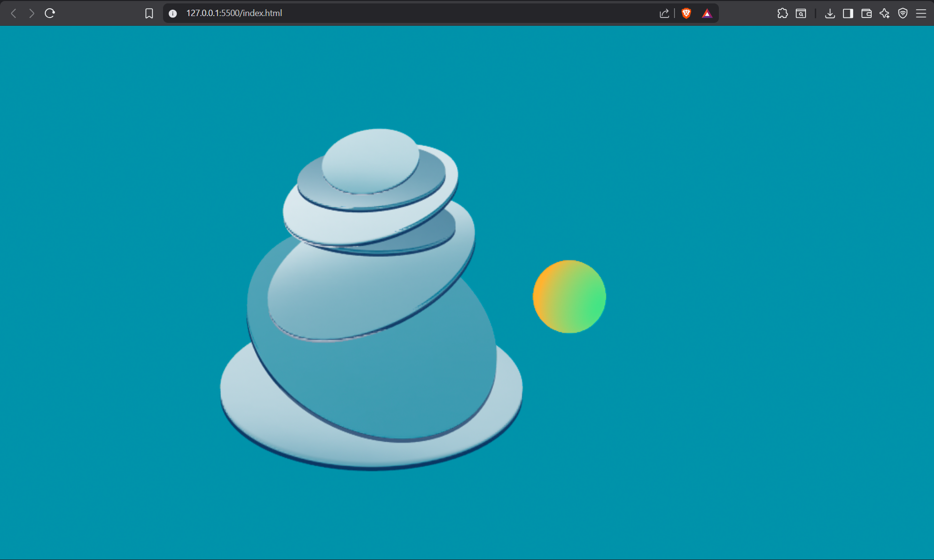Launch the Leo AI assistant

[x=884, y=13]
